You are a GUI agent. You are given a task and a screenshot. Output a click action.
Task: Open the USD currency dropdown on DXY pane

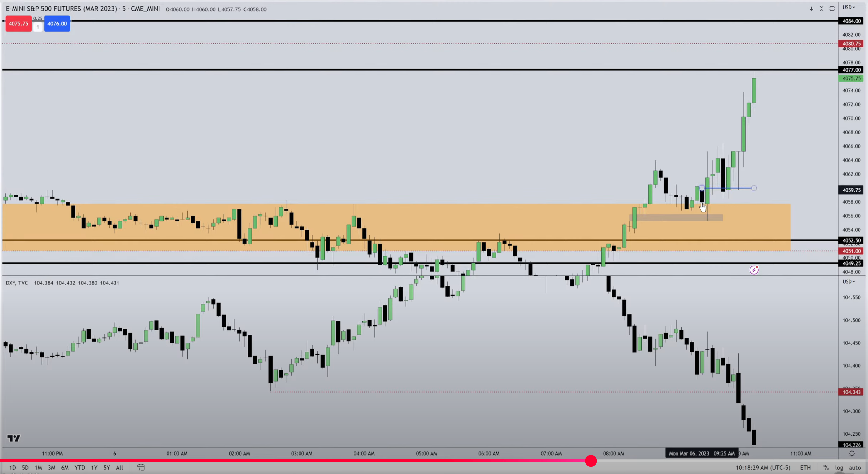point(849,281)
